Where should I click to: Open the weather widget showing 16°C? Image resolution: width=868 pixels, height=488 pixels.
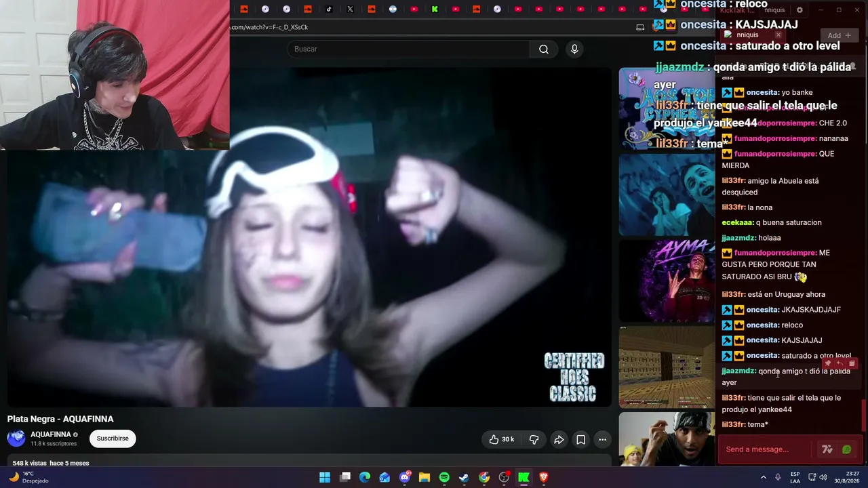pyautogui.click(x=27, y=477)
